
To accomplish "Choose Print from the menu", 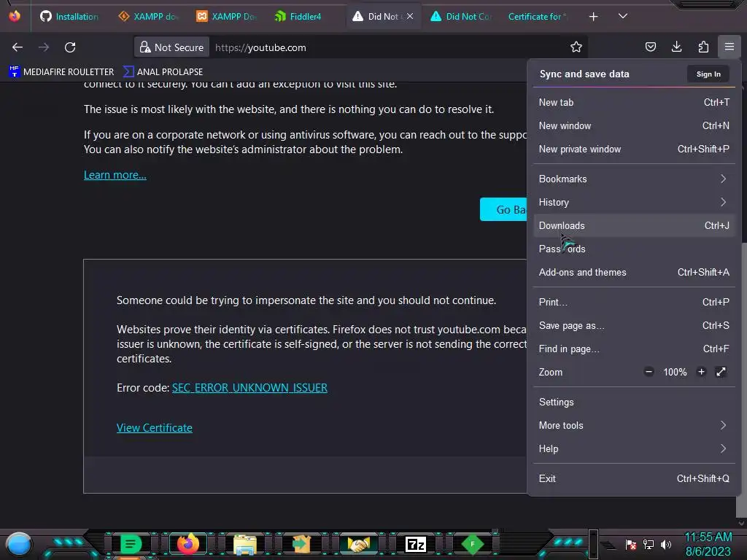I will (x=634, y=303).
